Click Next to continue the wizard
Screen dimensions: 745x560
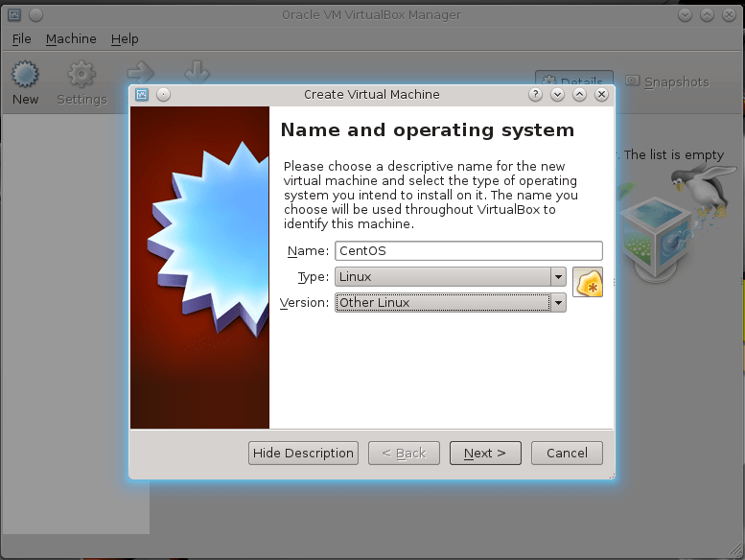coord(485,454)
